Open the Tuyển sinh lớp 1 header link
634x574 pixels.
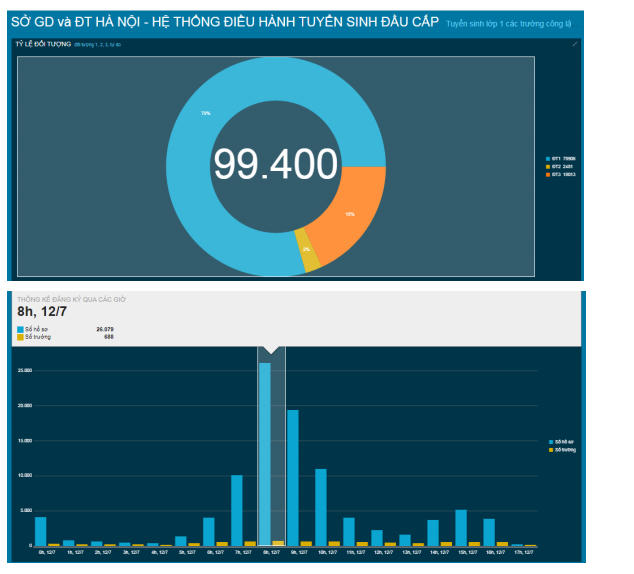point(508,22)
